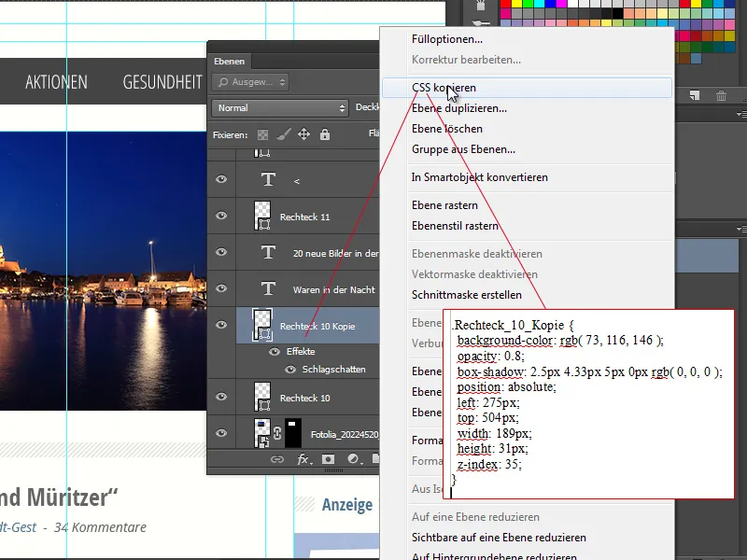Image resolution: width=747 pixels, height=560 pixels.
Task: Hide the Rechteck 10 layer
Action: point(221,397)
